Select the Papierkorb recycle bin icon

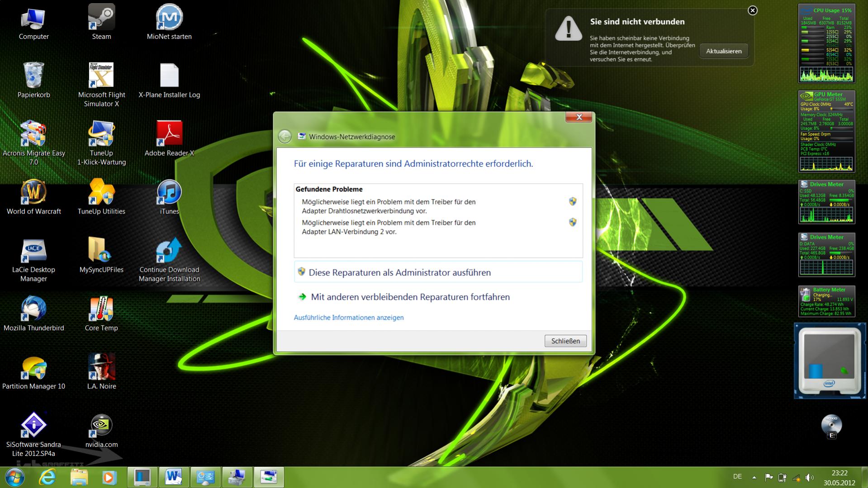[x=33, y=81]
